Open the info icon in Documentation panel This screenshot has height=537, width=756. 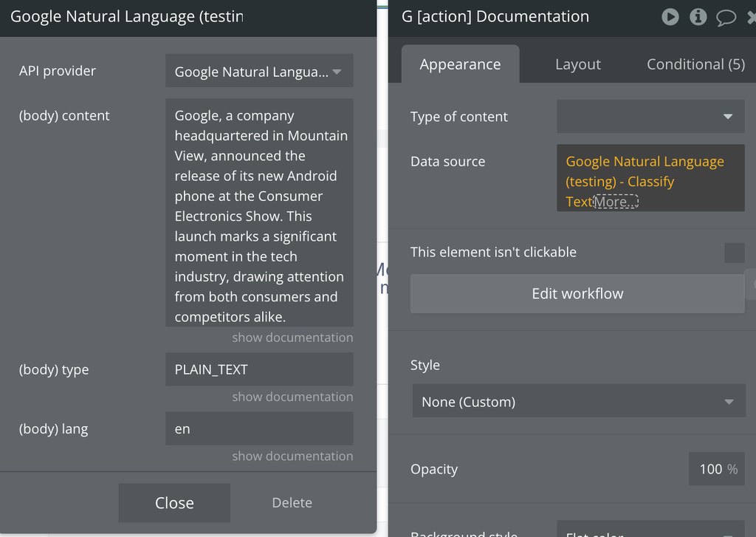point(698,17)
